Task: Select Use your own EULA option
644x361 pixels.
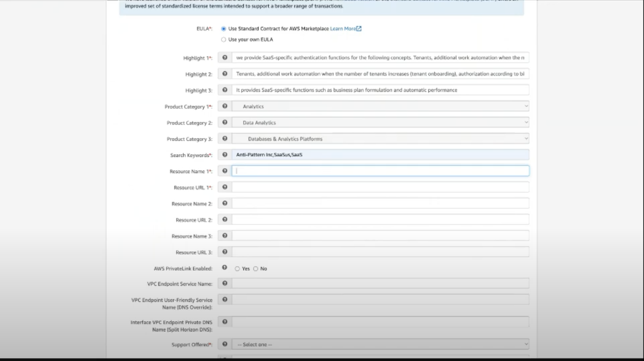Action: [x=223, y=40]
